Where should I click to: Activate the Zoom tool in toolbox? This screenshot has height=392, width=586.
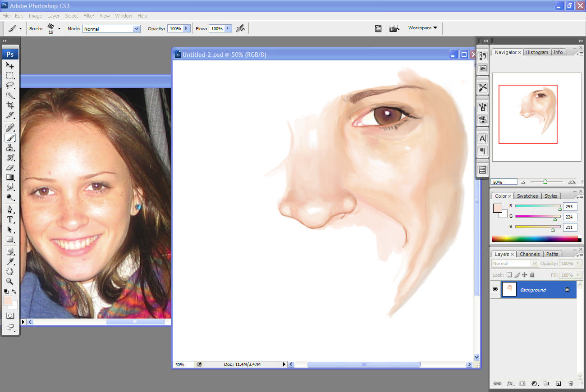tap(10, 281)
